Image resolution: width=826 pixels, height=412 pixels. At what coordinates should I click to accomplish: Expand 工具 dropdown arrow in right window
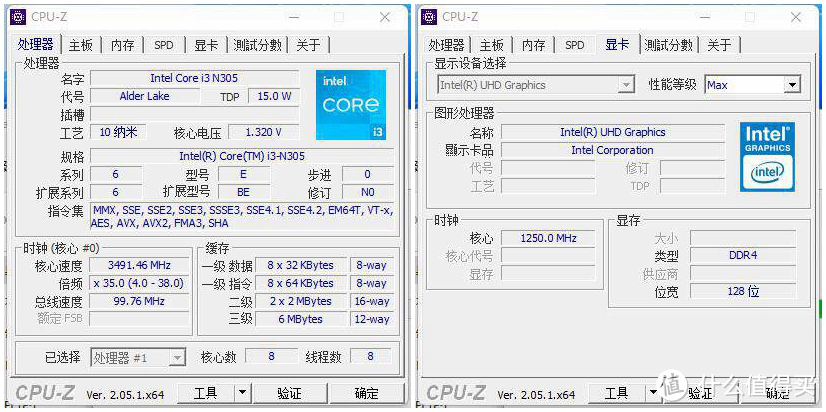point(653,393)
